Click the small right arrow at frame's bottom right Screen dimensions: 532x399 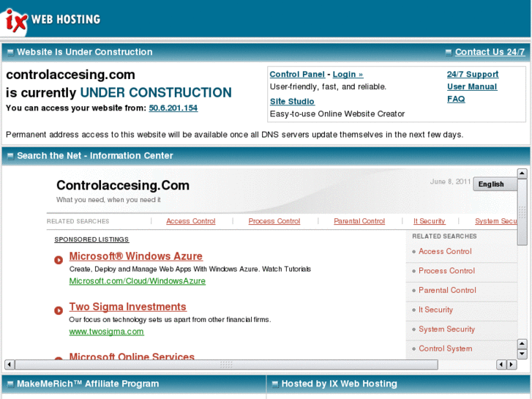pyautogui.click(x=512, y=365)
